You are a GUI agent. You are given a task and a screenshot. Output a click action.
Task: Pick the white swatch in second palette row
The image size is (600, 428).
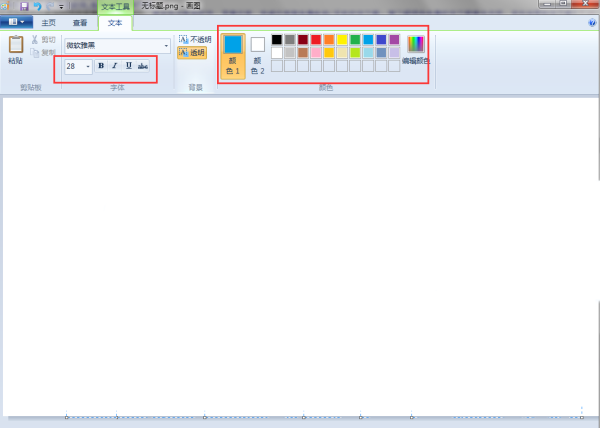pyautogui.click(x=277, y=52)
